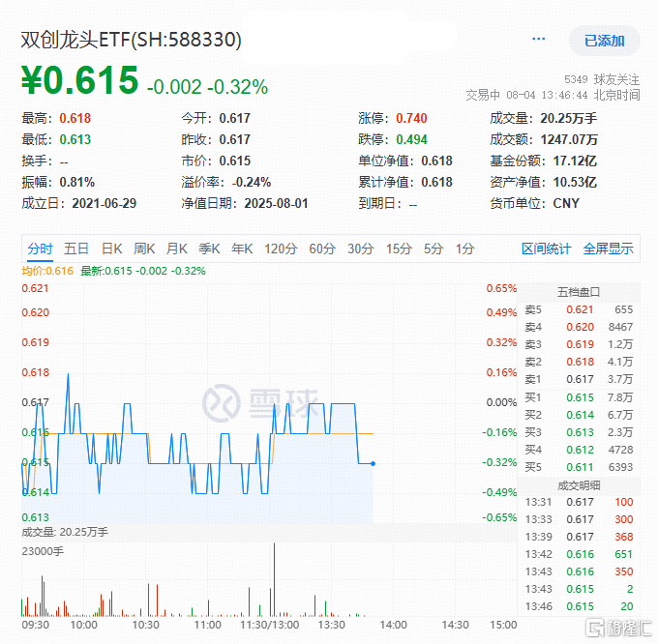Click the 最低 value 0.613
The image size is (658, 644).
click(75, 139)
